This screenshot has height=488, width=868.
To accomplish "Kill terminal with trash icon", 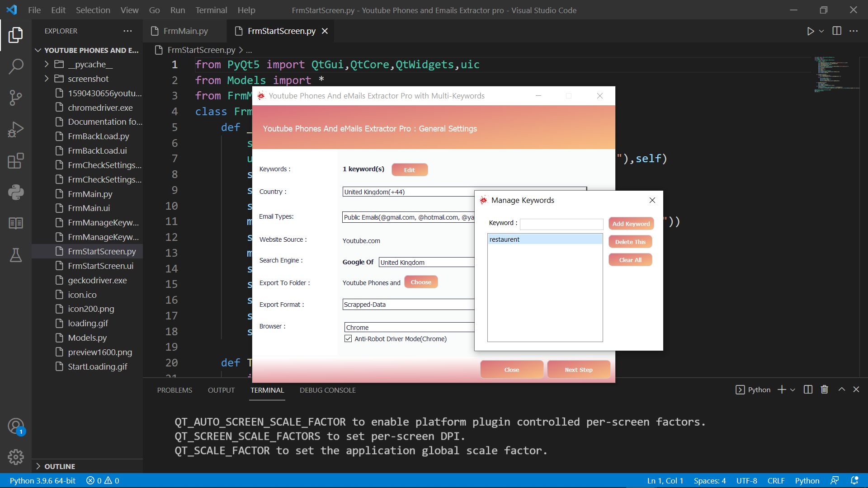I will pyautogui.click(x=825, y=389).
